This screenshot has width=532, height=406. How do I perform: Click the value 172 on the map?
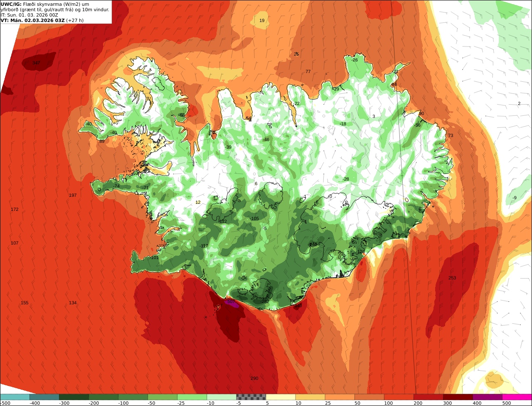tap(15, 210)
